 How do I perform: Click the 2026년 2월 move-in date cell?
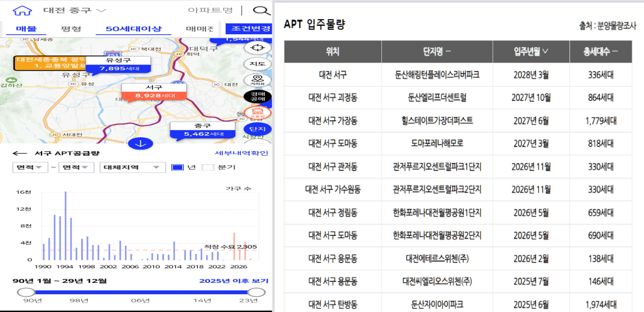click(x=531, y=259)
